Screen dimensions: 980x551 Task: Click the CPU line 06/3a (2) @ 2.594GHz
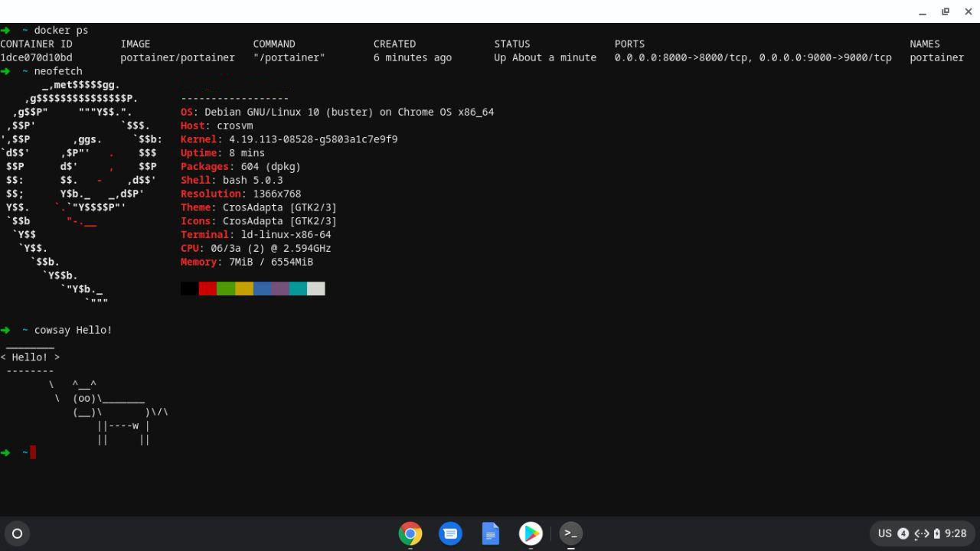pyautogui.click(x=256, y=248)
